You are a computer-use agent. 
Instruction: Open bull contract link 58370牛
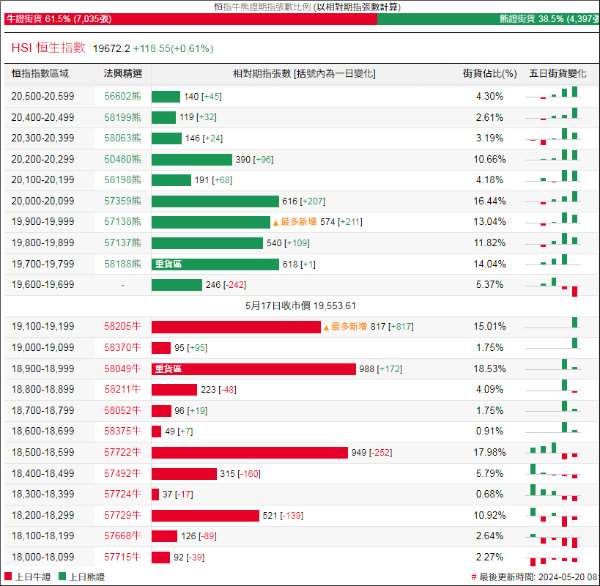point(122,348)
